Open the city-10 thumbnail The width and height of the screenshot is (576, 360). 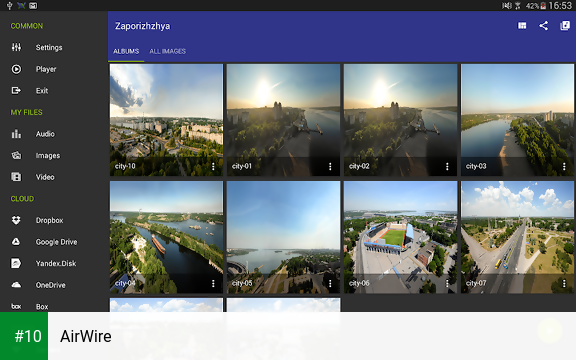pos(166,120)
